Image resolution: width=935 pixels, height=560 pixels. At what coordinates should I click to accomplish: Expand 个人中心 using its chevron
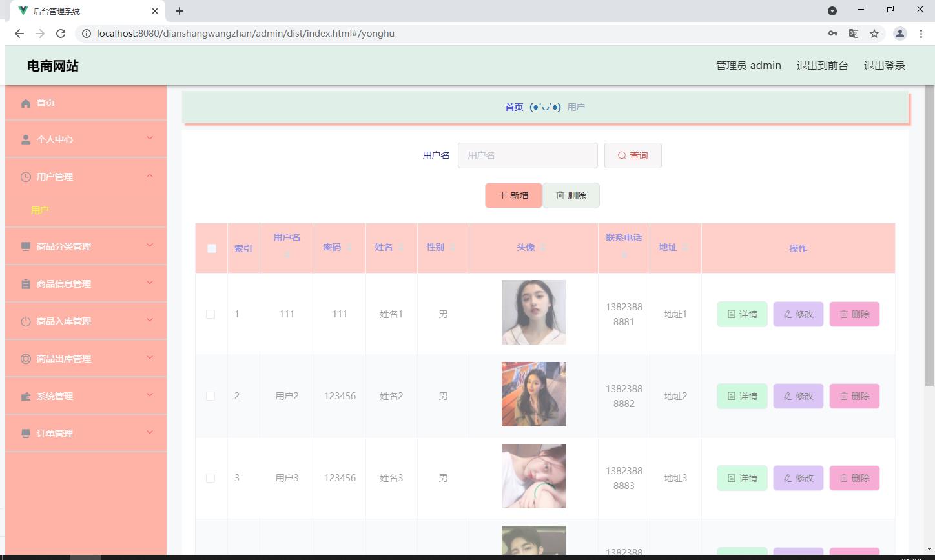point(150,138)
